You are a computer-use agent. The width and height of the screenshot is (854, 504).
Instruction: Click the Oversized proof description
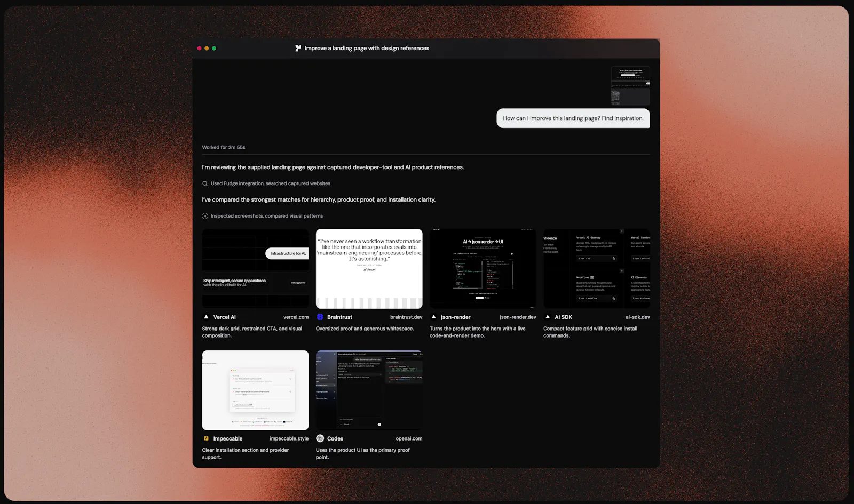(x=365, y=329)
